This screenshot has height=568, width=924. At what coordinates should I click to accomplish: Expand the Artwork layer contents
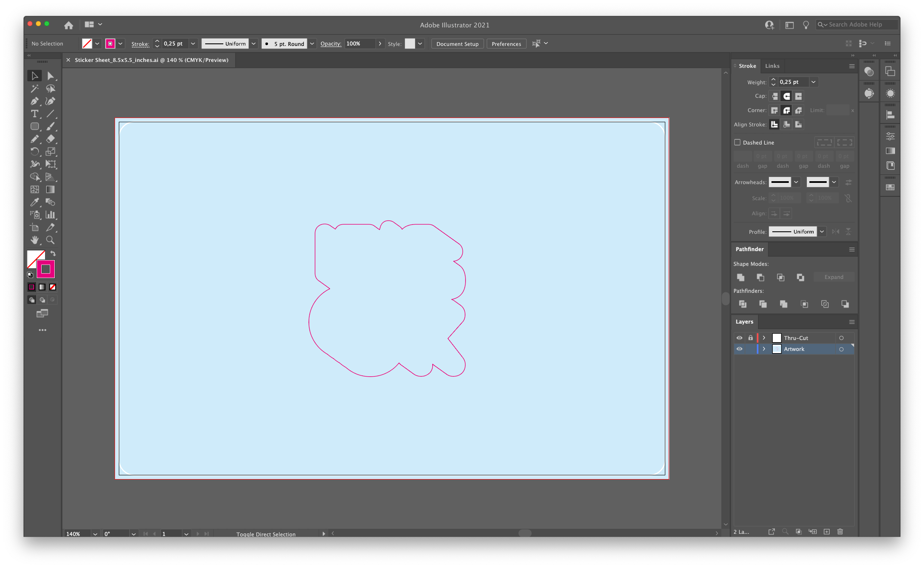(x=764, y=349)
